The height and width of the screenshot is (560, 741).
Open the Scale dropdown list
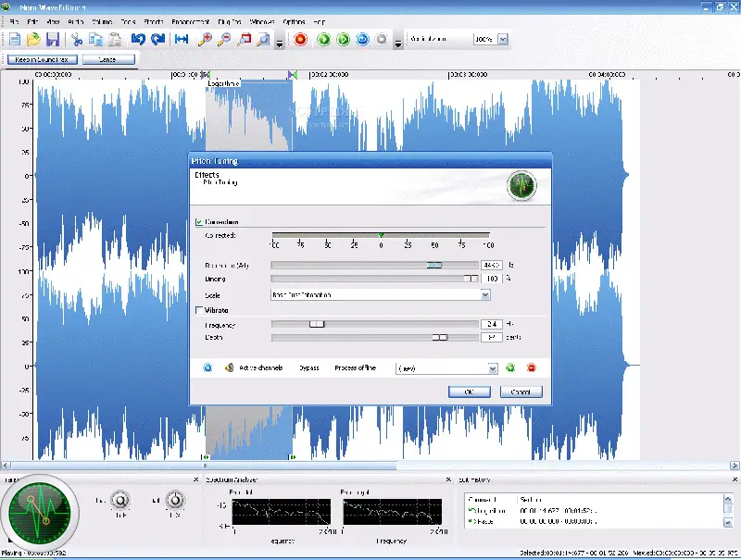pos(484,294)
